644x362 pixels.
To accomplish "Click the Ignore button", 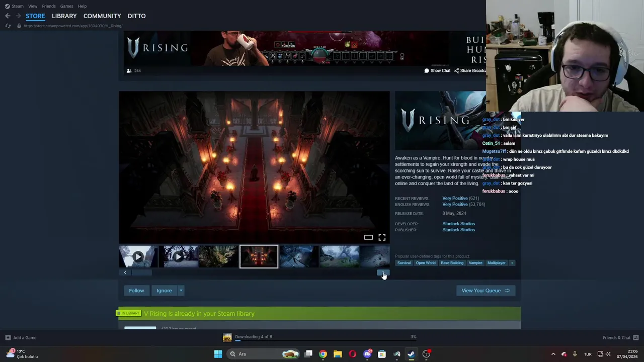I will click(164, 291).
